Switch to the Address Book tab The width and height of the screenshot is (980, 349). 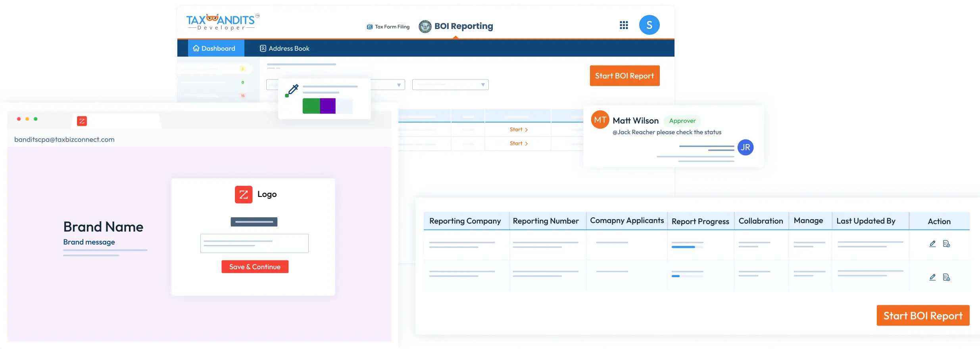coord(284,48)
